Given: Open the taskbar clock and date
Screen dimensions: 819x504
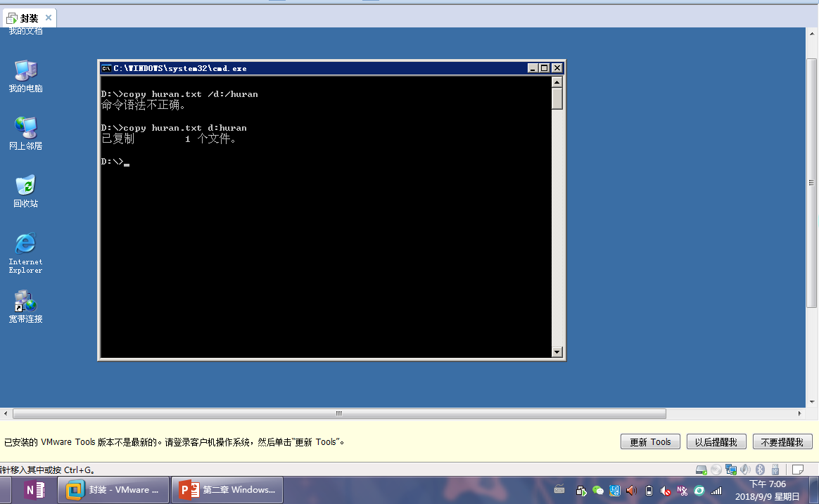Looking at the screenshot, I should pos(768,491).
